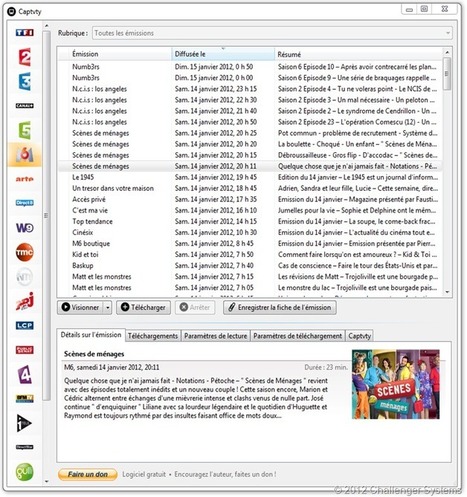This screenshot has width=467, height=497.
Task: Select the Public Sénat channel icon
Action: tap(25, 350)
